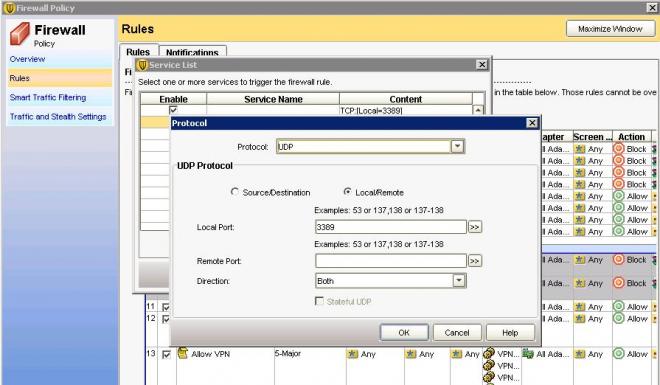Close the Service List dialog
Viewport: 660px width, 385px height.
482,64
